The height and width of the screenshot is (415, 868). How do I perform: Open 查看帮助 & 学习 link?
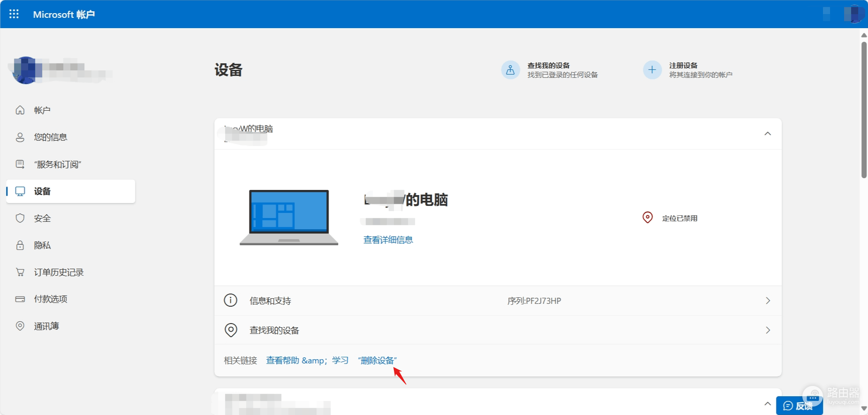[x=307, y=360]
